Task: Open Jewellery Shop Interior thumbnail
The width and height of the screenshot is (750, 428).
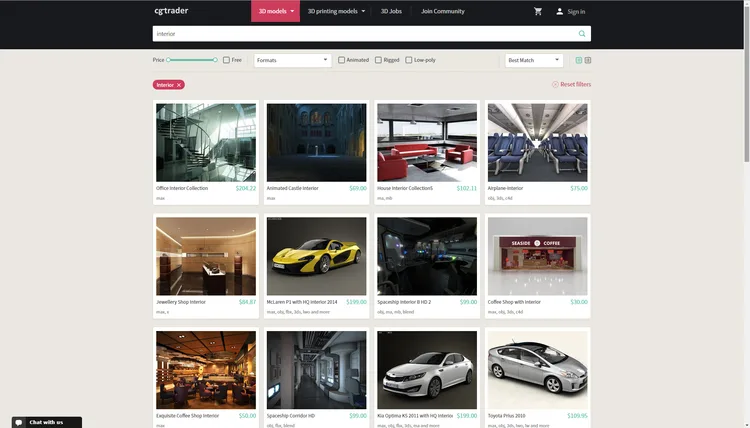Action: pos(206,256)
